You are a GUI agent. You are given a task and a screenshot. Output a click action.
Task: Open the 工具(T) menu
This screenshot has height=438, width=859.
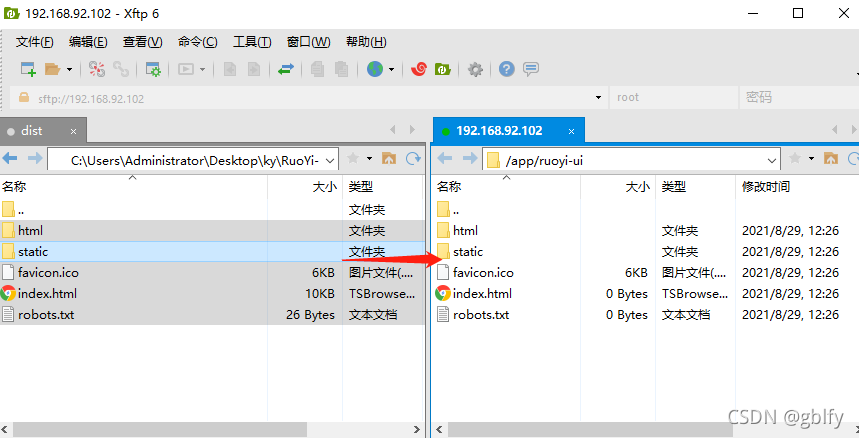click(252, 42)
